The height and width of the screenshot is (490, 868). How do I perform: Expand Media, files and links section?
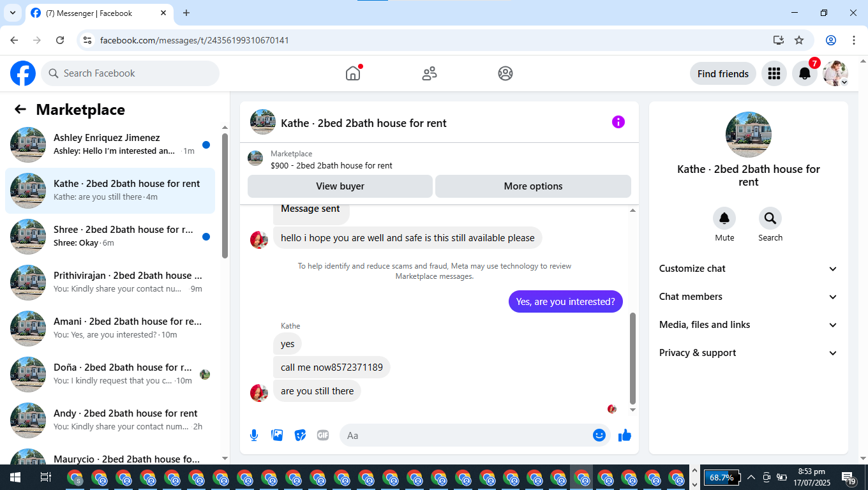749,325
